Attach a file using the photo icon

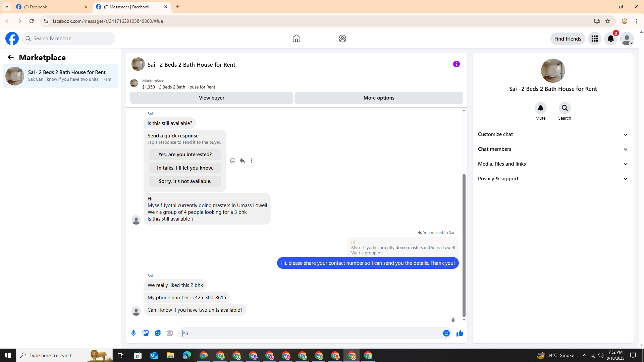tap(146, 333)
